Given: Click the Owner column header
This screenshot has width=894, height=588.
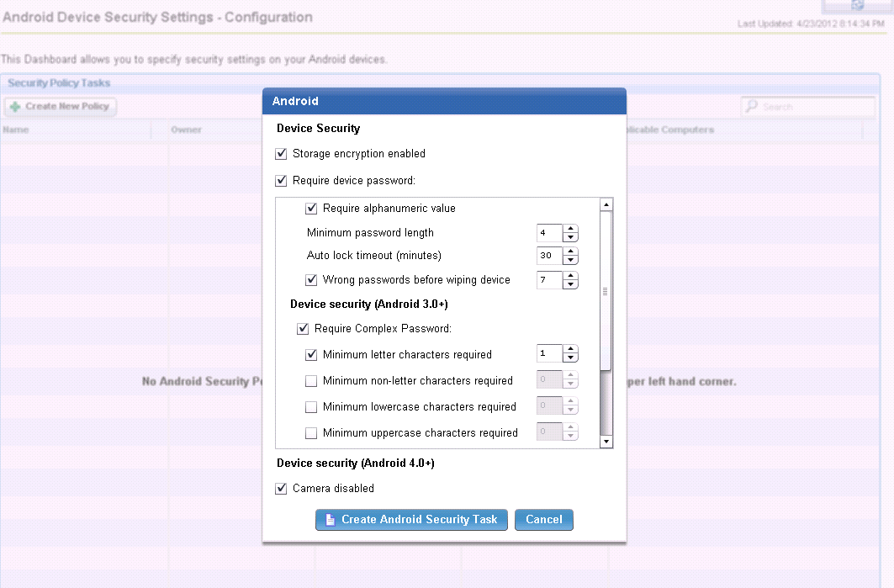Looking at the screenshot, I should point(187,130).
